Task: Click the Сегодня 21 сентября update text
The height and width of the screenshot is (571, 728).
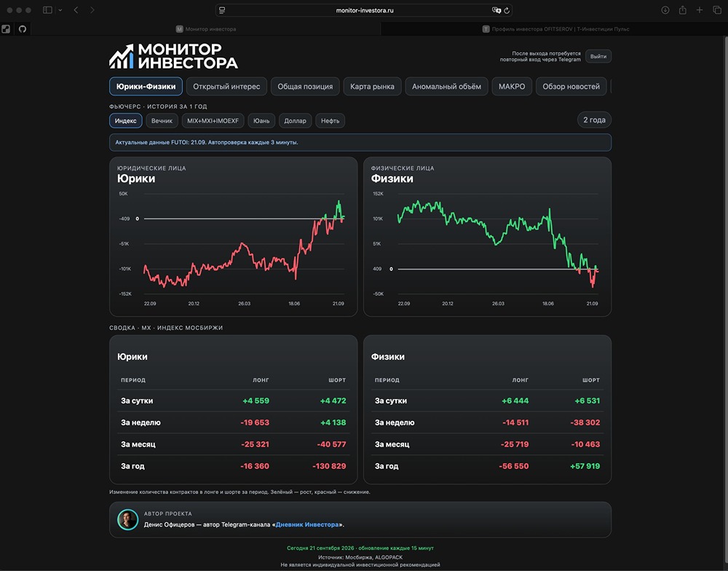Action: (x=360, y=548)
